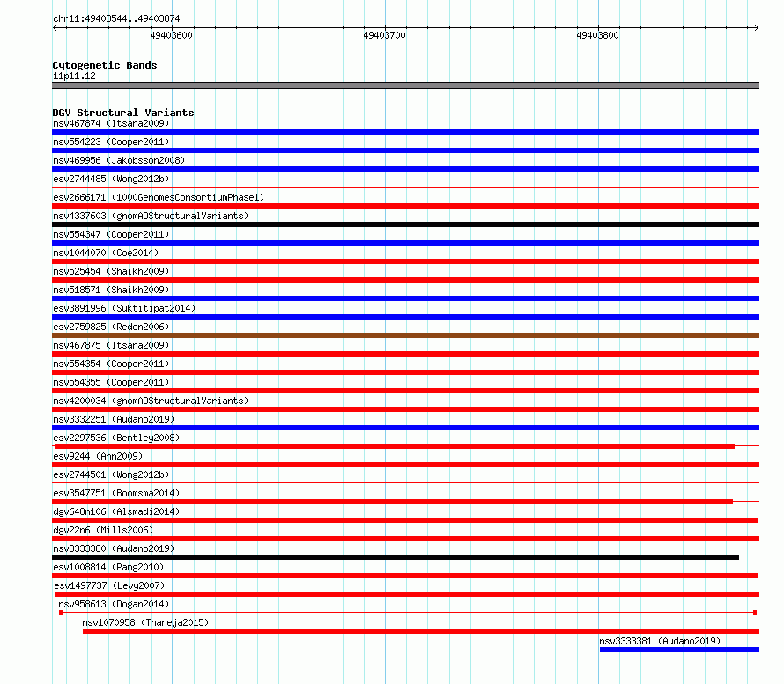The image size is (784, 684).
Task: Open the nsv469956 (Jakobsson2008) variant label
Action: [x=119, y=160]
